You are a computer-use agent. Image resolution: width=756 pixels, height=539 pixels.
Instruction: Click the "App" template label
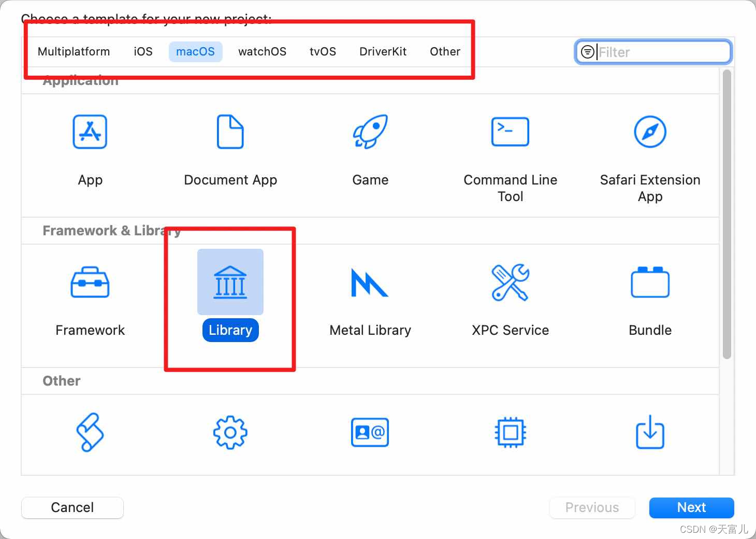click(90, 180)
